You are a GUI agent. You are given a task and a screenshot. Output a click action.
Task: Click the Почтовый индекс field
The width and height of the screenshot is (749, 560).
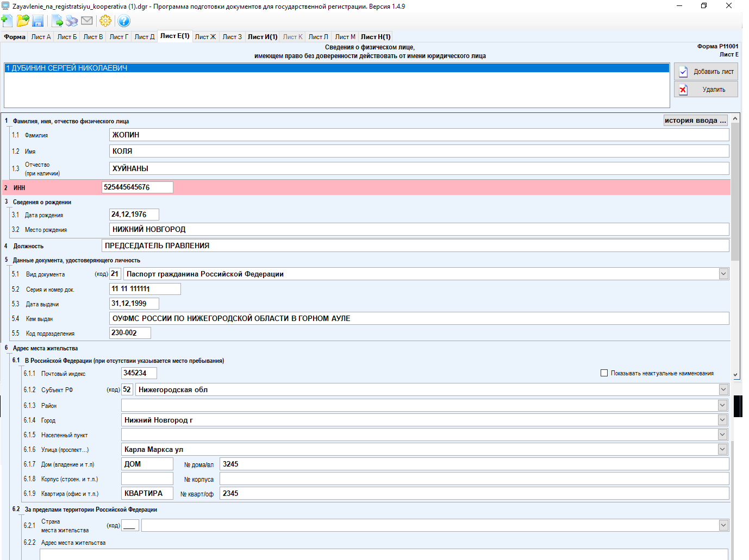click(x=139, y=373)
